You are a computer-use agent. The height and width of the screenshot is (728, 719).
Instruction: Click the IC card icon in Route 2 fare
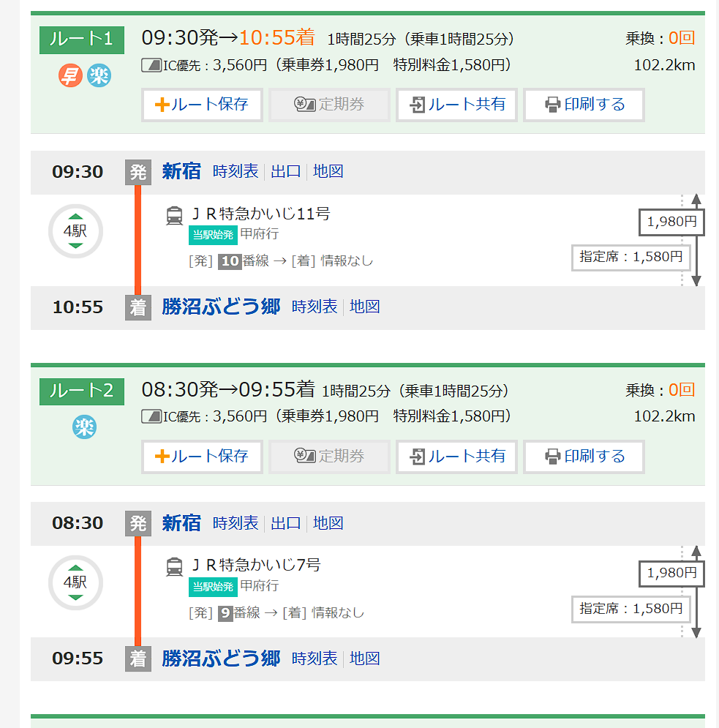(148, 417)
